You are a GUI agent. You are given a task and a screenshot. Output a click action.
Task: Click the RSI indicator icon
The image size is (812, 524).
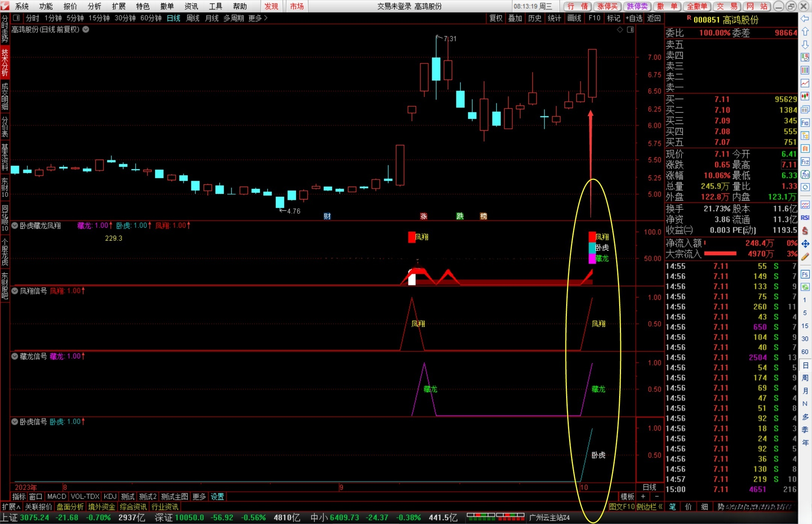coord(805,218)
